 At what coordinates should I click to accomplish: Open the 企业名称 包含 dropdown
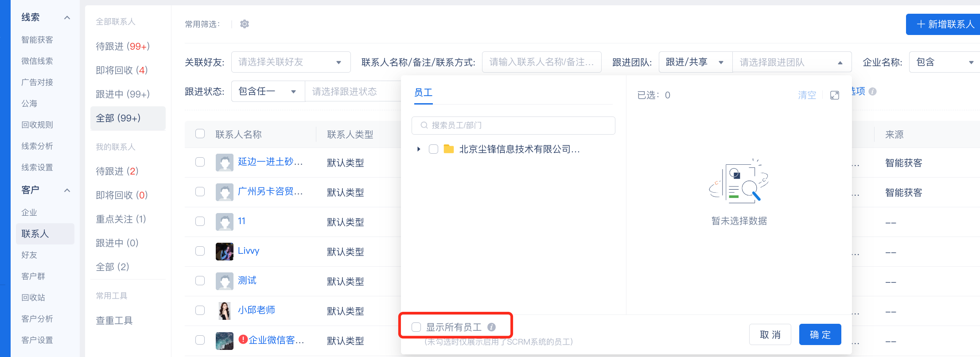pos(944,62)
